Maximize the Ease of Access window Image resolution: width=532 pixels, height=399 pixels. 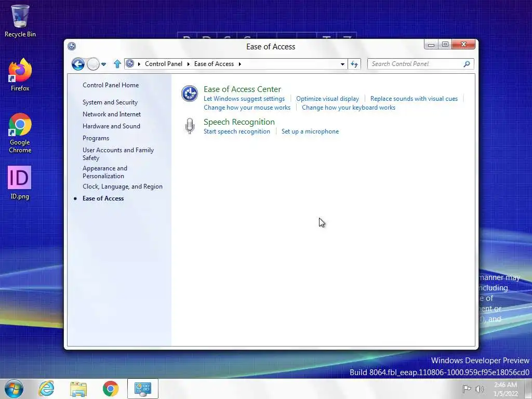tap(445, 45)
